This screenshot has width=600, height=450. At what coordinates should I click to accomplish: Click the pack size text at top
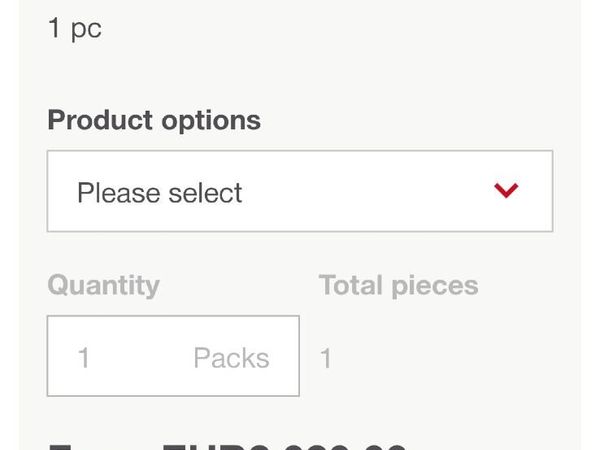pos(74,28)
